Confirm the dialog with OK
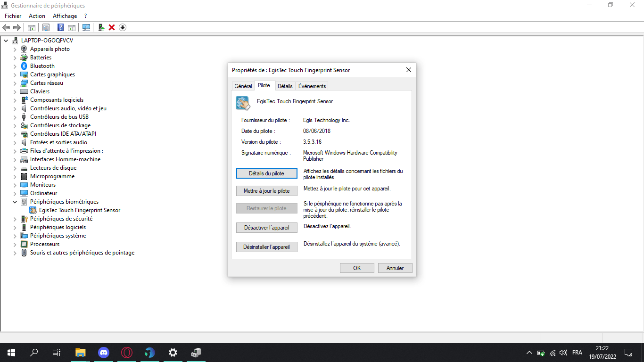Viewport: 644px width, 362px height. [x=357, y=268]
